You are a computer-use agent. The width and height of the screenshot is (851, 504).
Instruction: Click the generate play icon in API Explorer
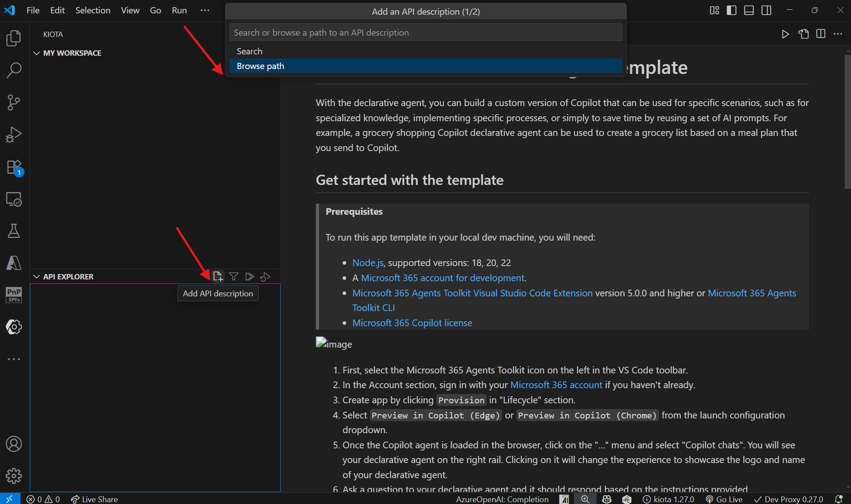coord(250,277)
